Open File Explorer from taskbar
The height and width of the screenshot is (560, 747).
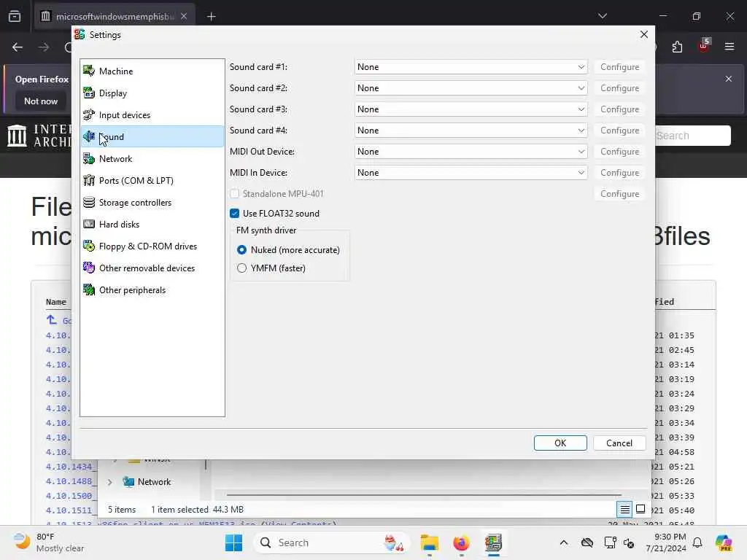coord(429,542)
